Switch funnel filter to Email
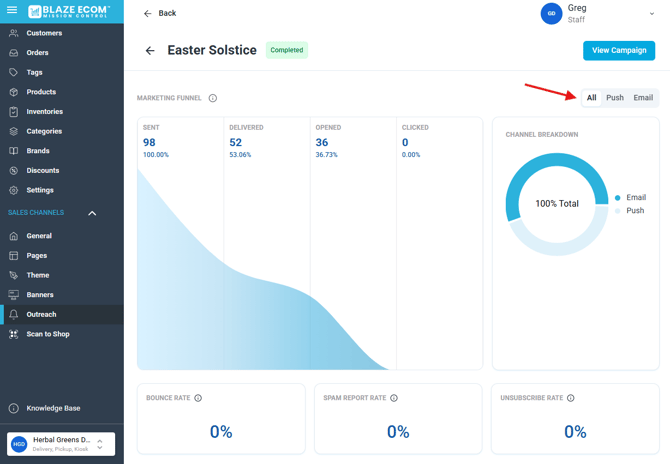Viewport: 670px width, 464px height. coord(643,98)
